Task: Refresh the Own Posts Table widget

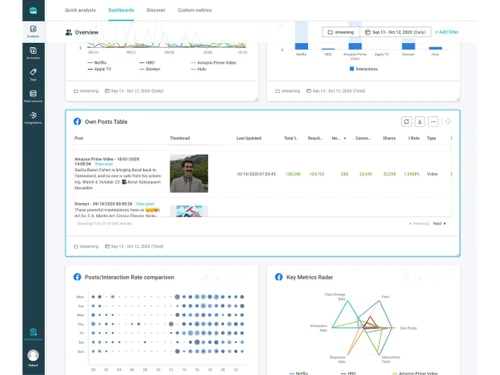Action: point(406,122)
